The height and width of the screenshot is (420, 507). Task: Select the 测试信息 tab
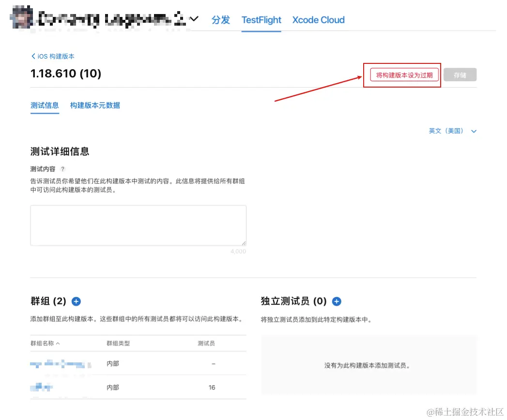(45, 105)
